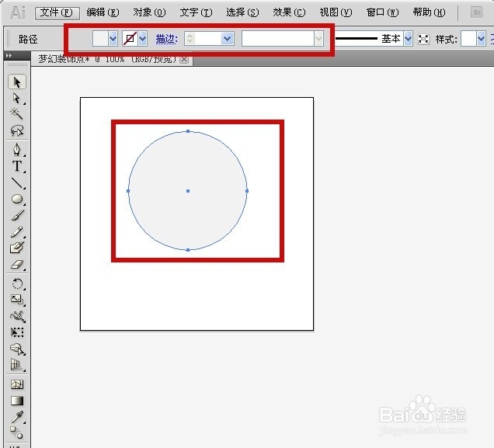Open the 编辑(E) menu
494x448 pixels.
(103, 12)
